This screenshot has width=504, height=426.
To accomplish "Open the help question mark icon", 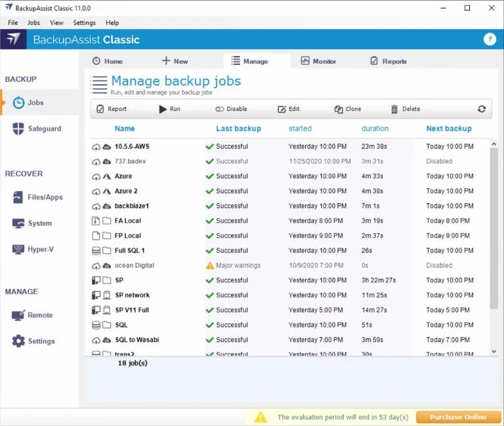I will coord(490,39).
